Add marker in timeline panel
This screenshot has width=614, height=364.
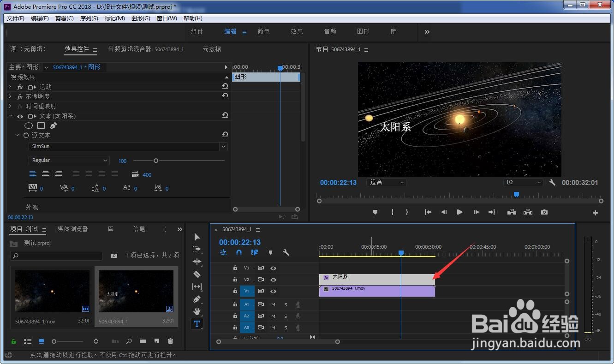click(270, 252)
